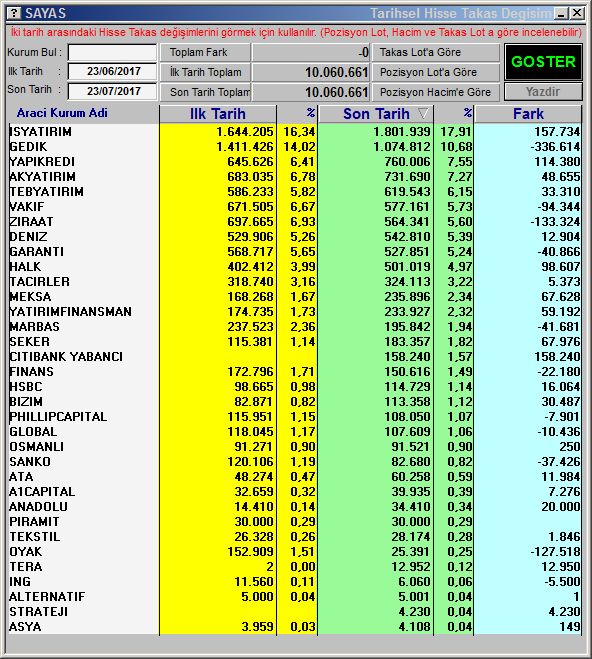
Task: Click the Son Tarih date field
Action: 112,91
